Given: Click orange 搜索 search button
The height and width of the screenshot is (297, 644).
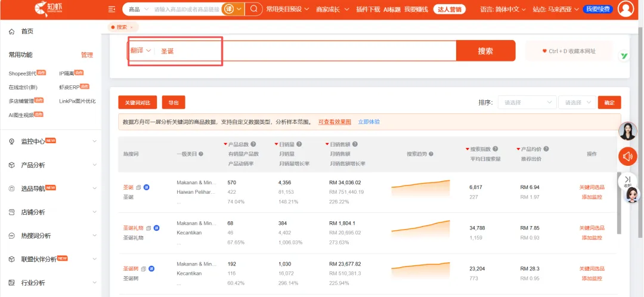Looking at the screenshot, I should click(485, 51).
